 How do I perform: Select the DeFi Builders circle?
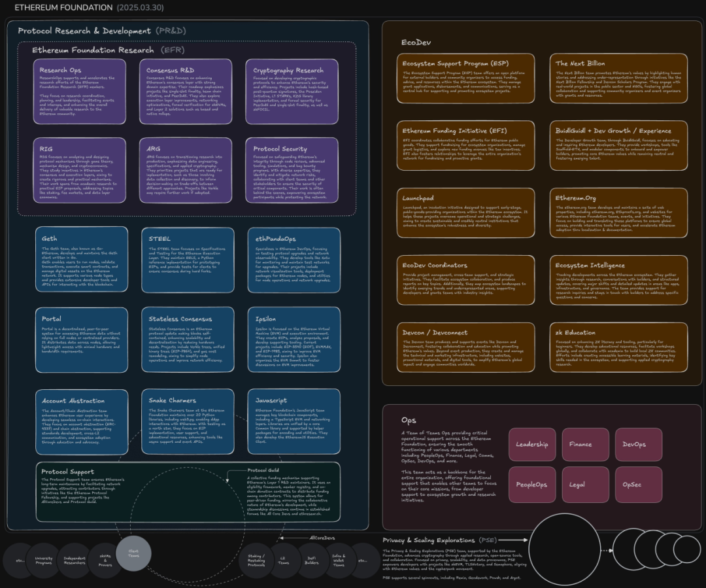tap(311, 561)
